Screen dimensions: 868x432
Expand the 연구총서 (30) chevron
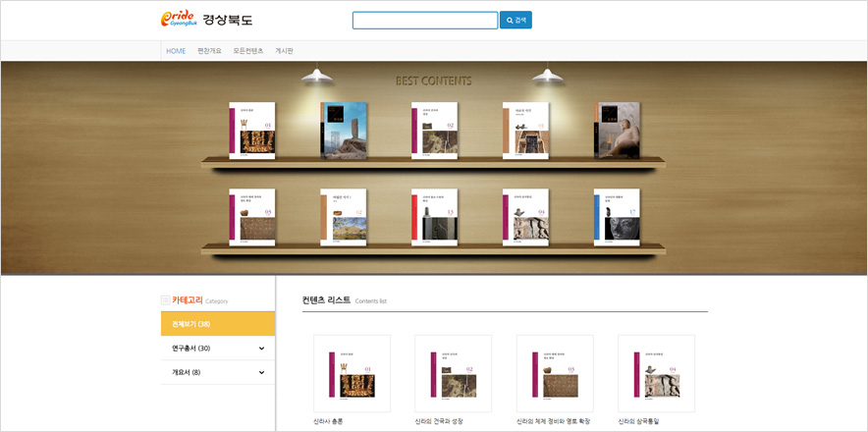click(261, 349)
